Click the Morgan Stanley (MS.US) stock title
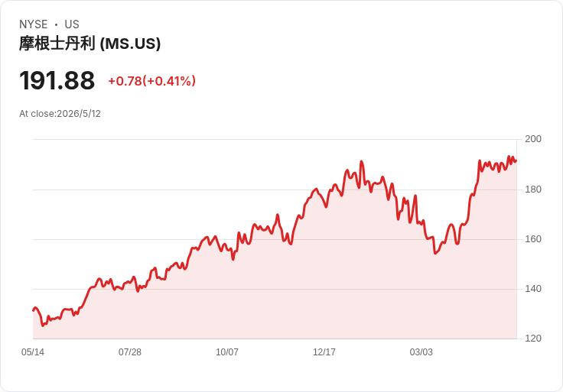Viewport: 563px width, 392px height. pyautogui.click(x=89, y=44)
